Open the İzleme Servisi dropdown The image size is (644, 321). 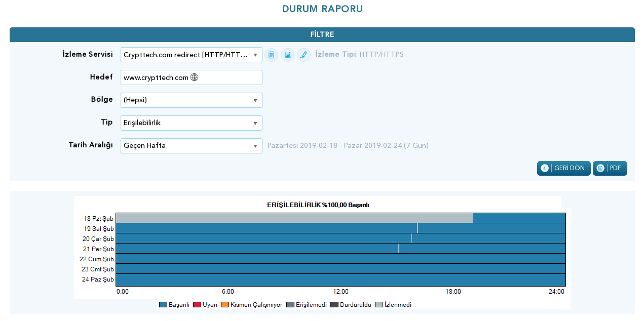[x=192, y=55]
